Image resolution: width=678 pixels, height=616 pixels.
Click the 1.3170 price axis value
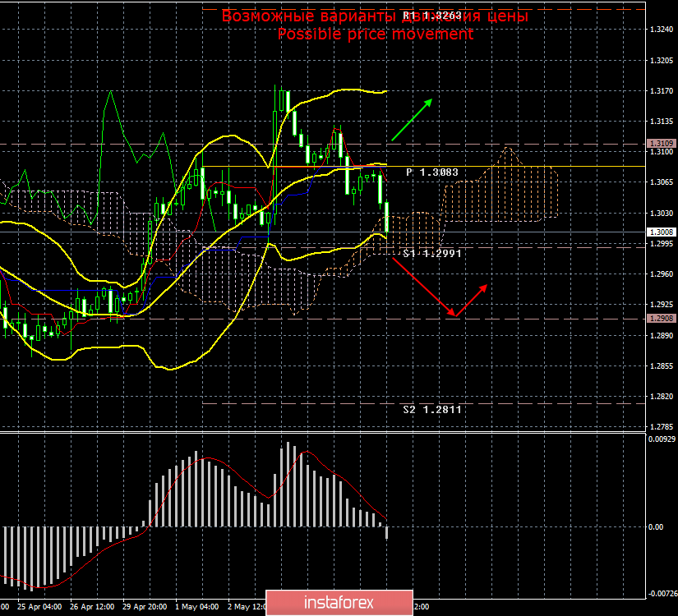(x=662, y=91)
